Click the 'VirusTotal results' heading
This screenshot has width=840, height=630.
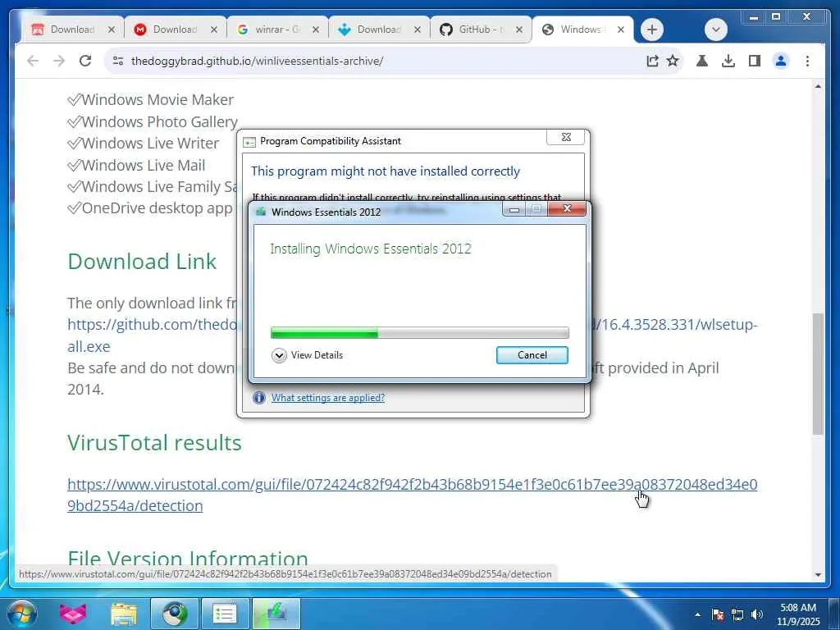(x=154, y=443)
